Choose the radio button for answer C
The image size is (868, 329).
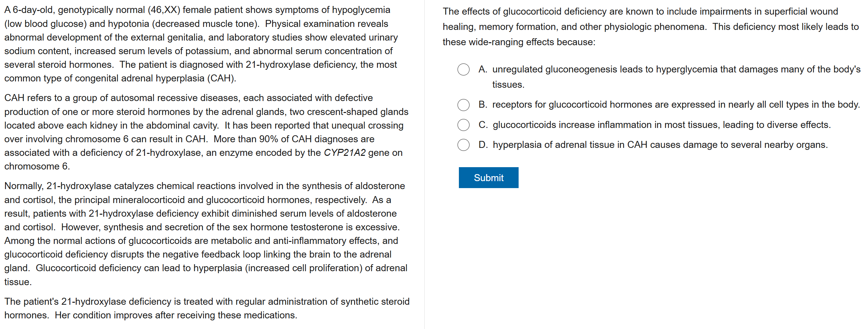pos(463,125)
